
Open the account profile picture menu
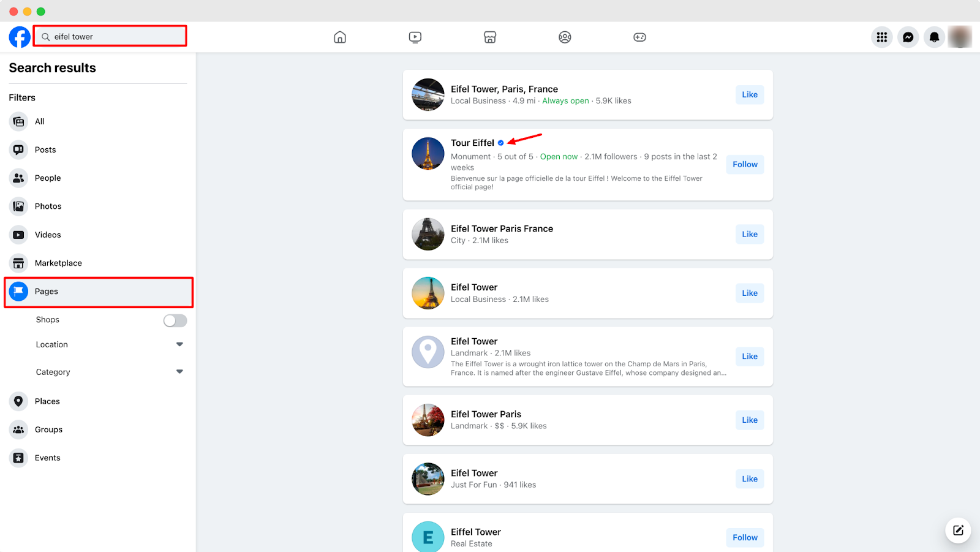[960, 37]
